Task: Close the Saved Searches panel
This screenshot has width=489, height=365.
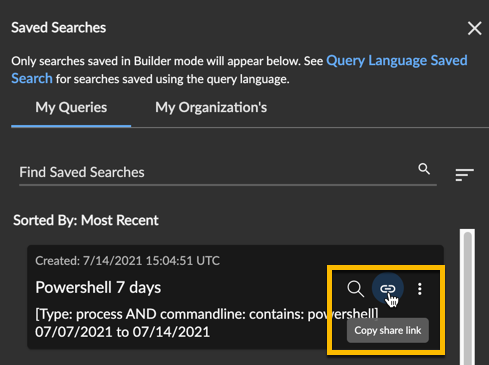Action: (x=474, y=28)
